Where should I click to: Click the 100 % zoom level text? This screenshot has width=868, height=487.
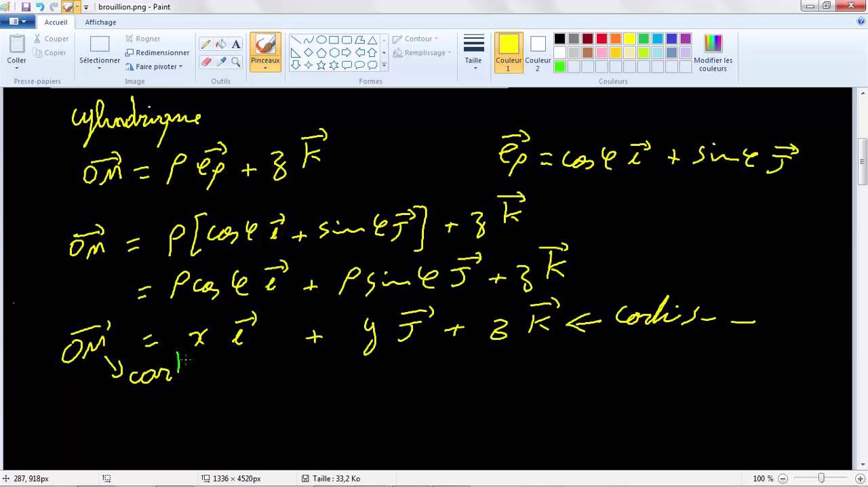click(764, 478)
